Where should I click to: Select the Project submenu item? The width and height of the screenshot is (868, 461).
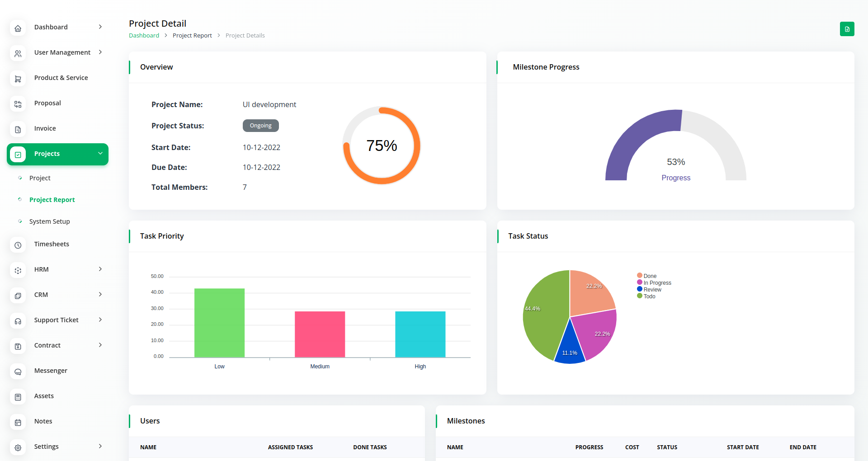[40, 178]
